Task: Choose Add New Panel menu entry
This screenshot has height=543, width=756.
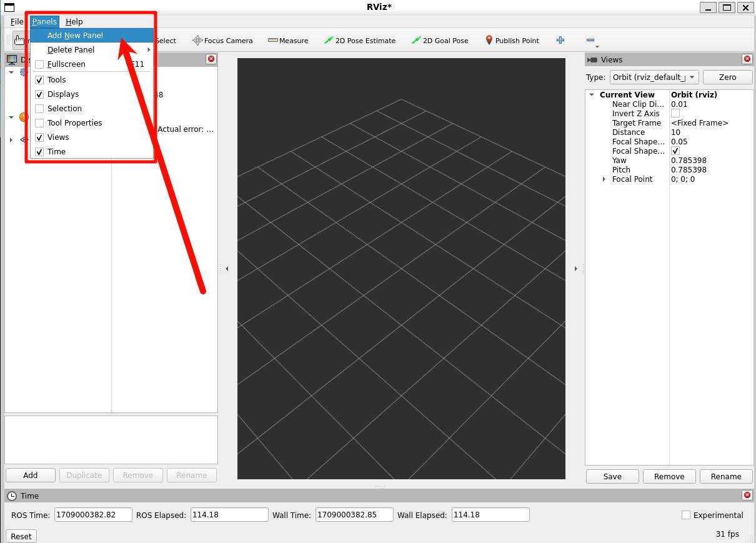Action: 75,36
